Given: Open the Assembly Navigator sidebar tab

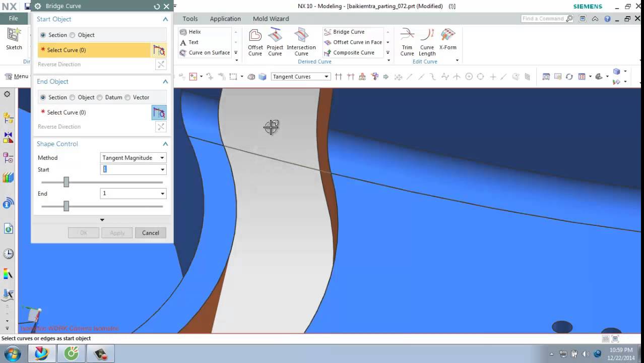Looking at the screenshot, I should click(8, 117).
